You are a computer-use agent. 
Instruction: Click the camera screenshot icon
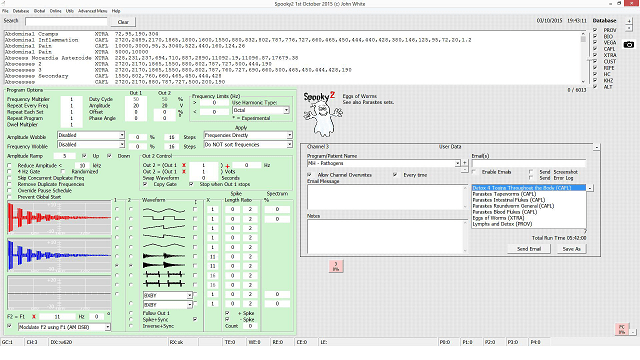(x=629, y=45)
